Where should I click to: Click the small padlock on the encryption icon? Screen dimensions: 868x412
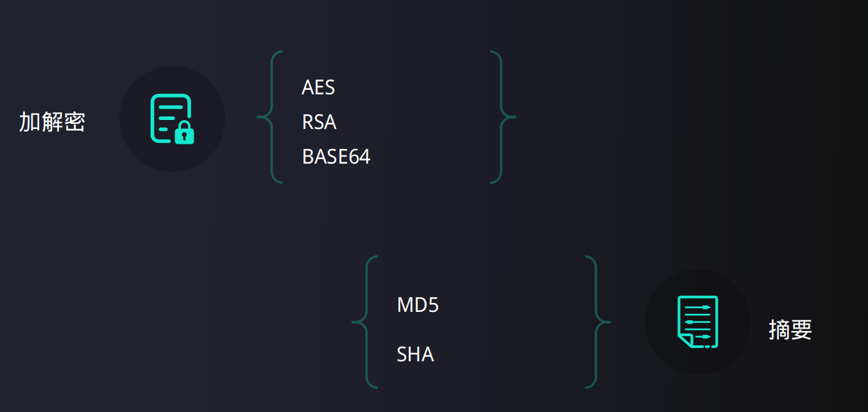click(185, 135)
